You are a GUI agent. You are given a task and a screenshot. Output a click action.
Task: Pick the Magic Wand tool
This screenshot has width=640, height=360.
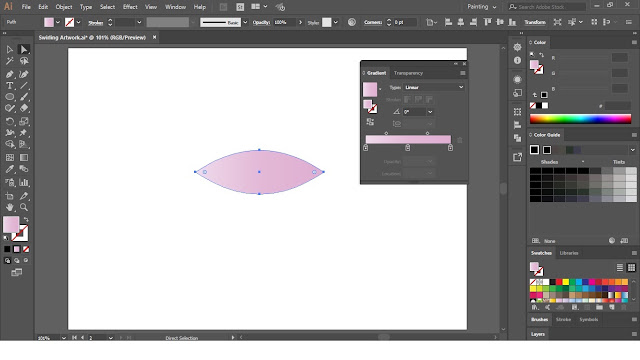coord(9,61)
